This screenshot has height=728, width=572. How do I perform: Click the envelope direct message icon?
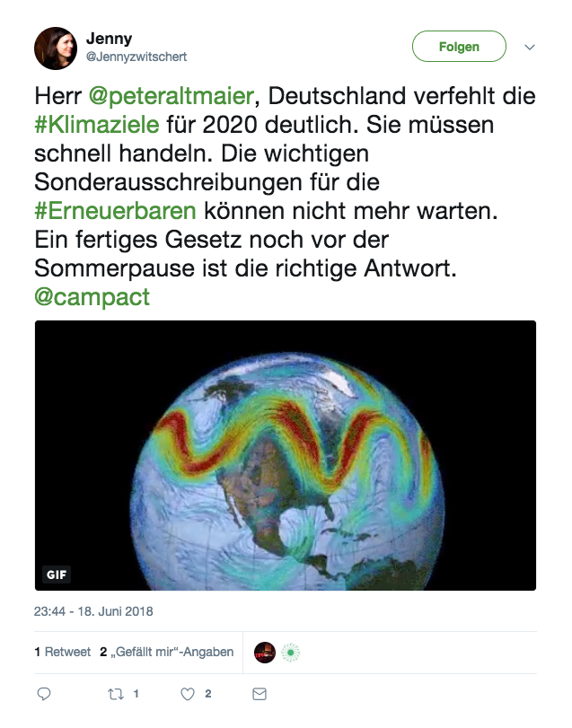[260, 694]
